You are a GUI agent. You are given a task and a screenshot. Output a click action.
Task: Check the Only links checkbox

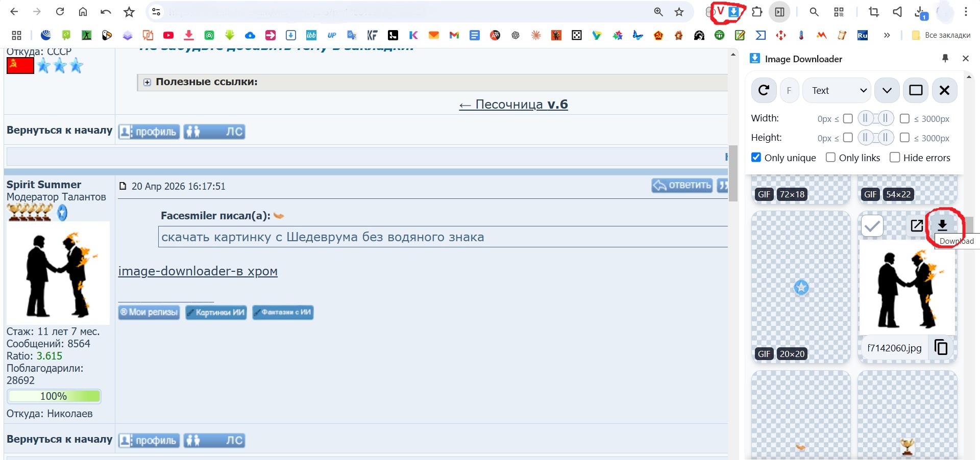click(x=830, y=157)
